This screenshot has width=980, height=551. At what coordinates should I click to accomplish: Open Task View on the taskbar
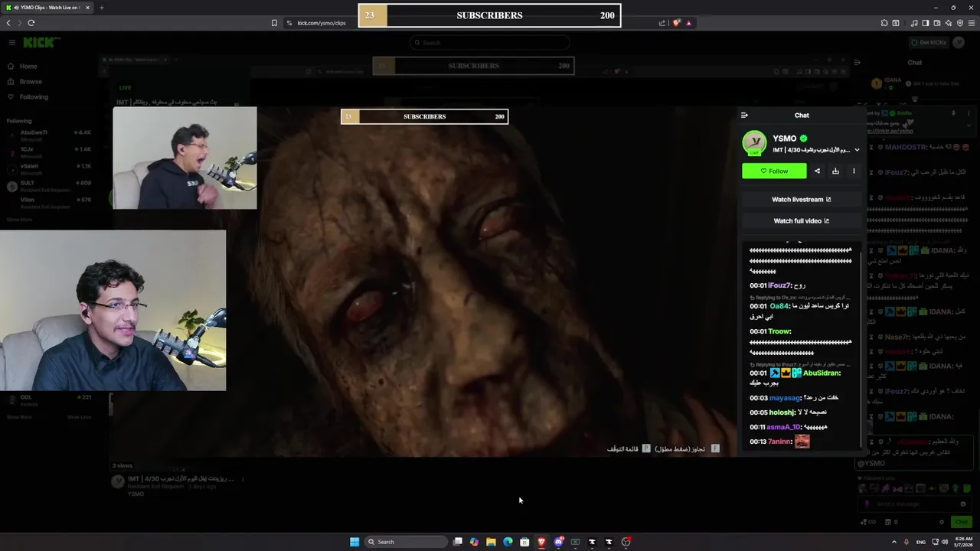pos(458,542)
